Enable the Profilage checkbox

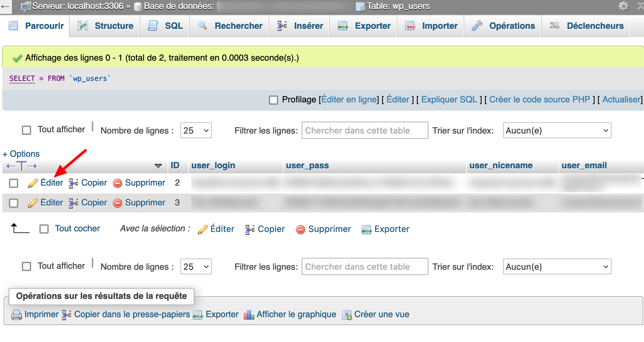tap(273, 100)
